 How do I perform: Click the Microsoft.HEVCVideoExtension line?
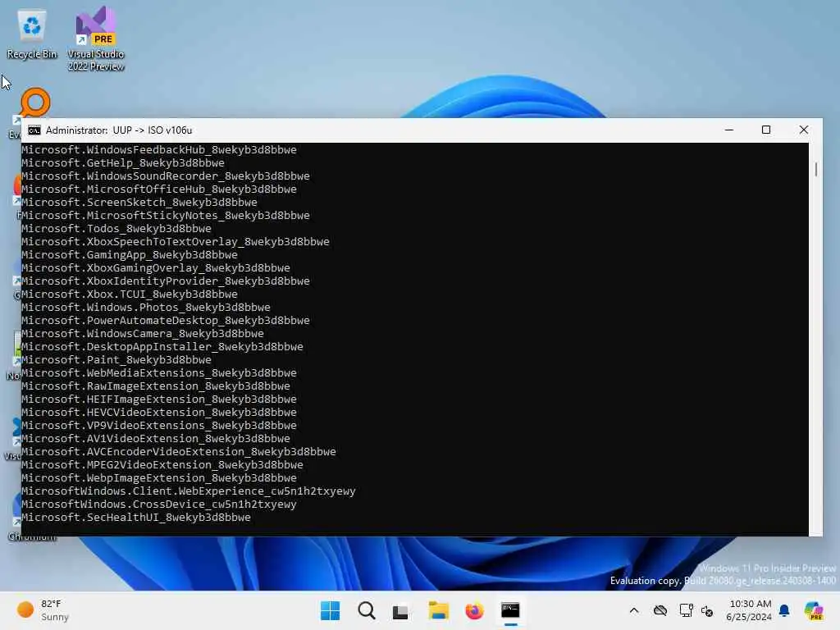click(x=159, y=412)
